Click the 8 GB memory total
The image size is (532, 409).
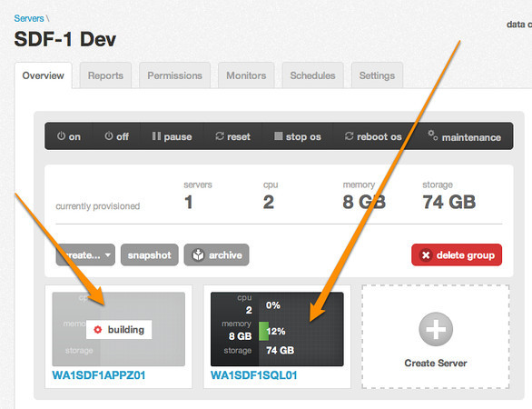(x=364, y=202)
